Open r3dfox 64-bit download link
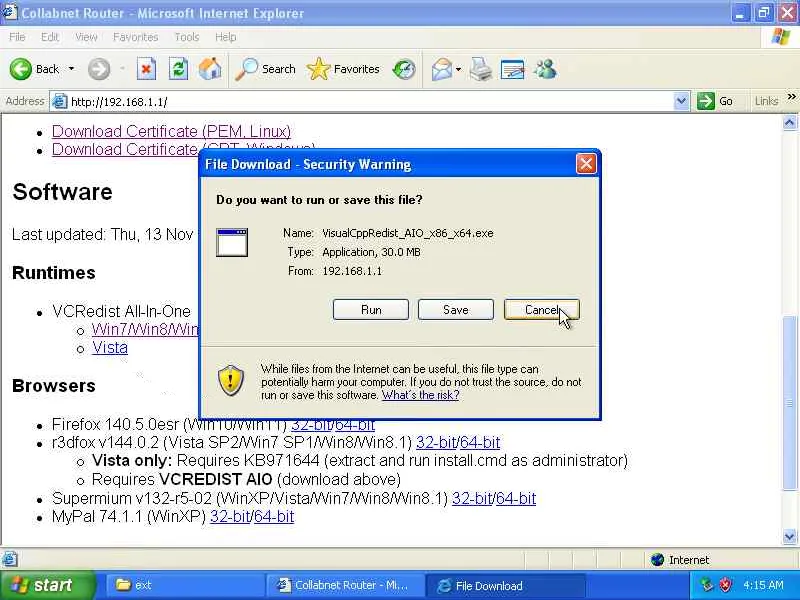 480,442
